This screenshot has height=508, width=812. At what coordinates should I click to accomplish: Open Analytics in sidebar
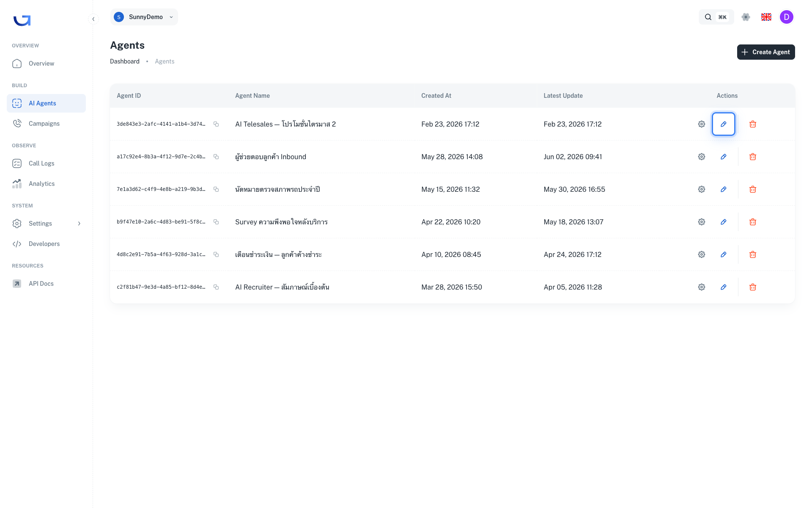47,184
